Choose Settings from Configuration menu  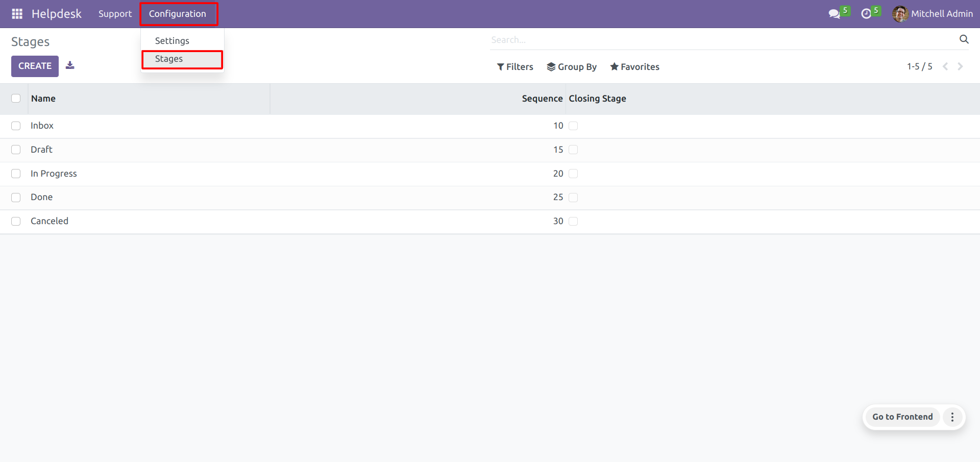pos(172,41)
